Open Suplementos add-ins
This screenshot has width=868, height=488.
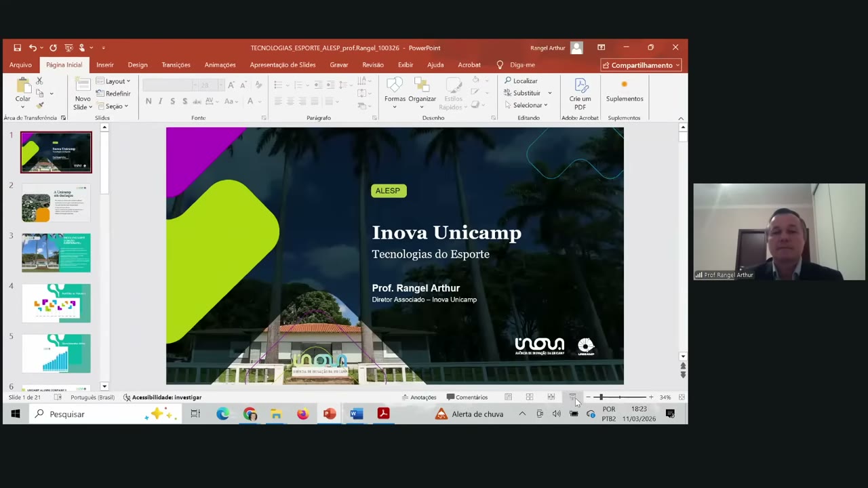click(625, 91)
